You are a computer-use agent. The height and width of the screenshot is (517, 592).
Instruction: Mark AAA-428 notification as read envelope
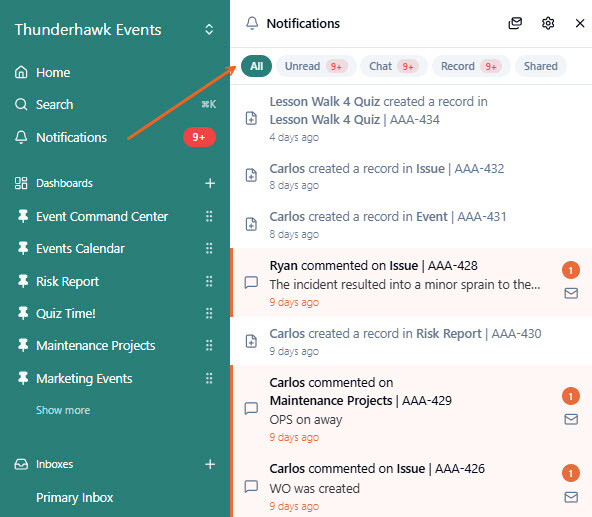(571, 293)
